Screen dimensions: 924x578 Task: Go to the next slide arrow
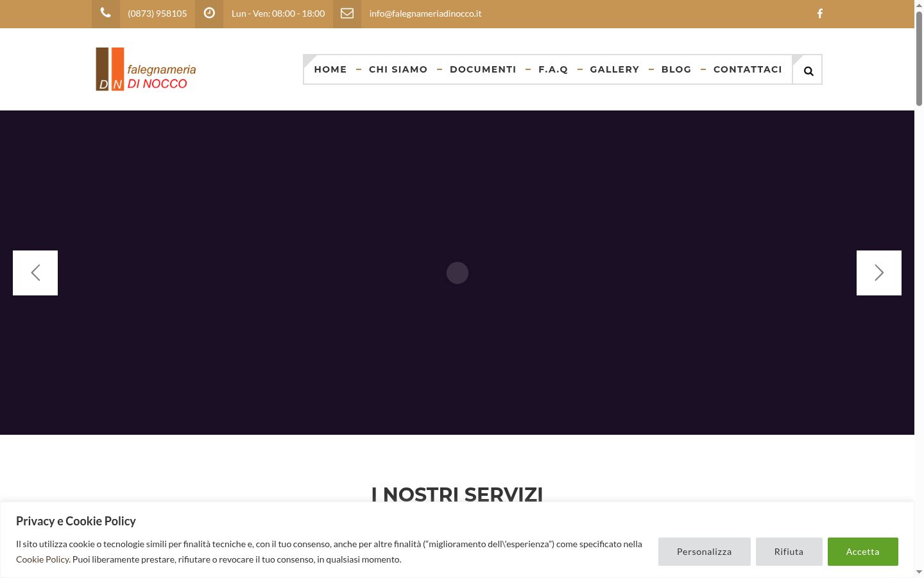[879, 273]
